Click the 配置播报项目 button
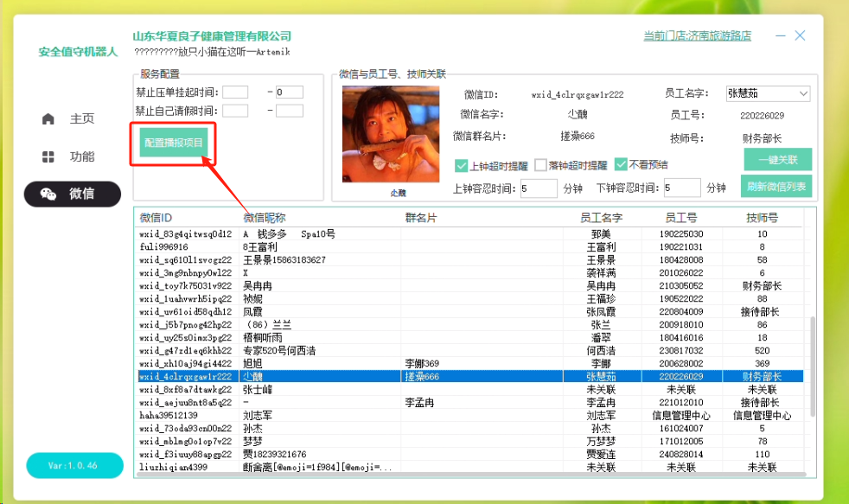 (174, 143)
